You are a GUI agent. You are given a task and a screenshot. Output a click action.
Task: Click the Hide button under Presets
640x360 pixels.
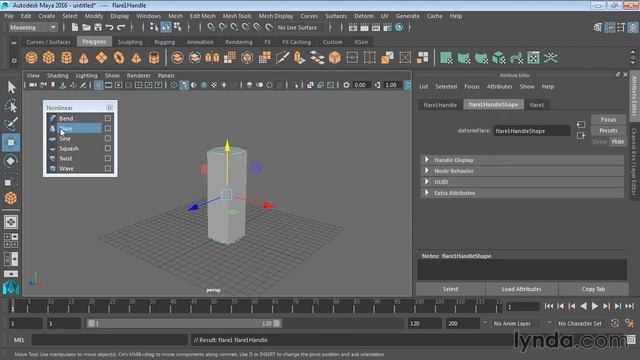[618, 142]
